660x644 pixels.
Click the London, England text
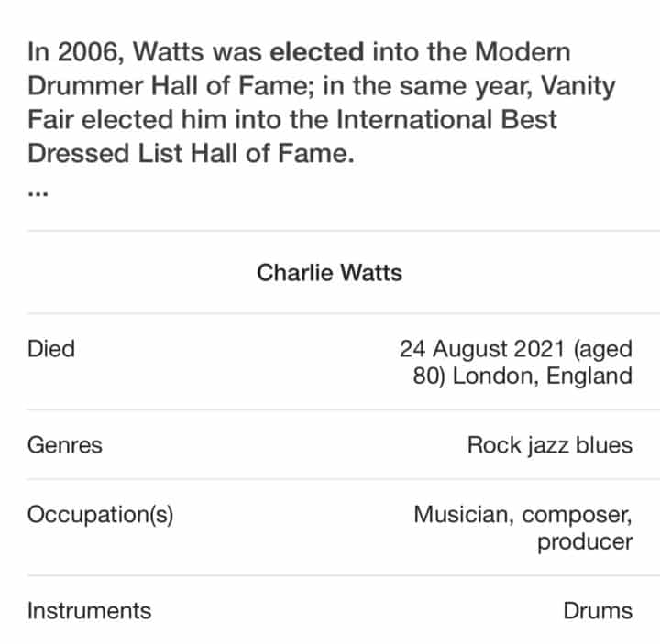coord(543,376)
